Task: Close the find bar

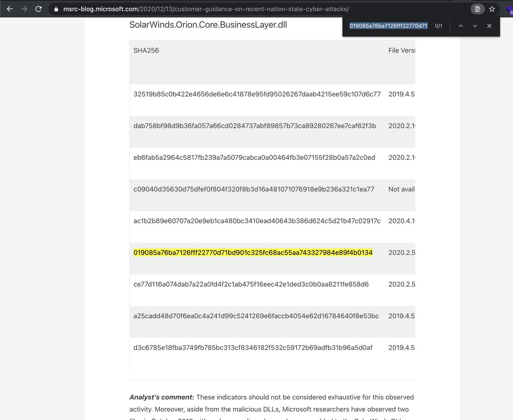Action: 489,26
